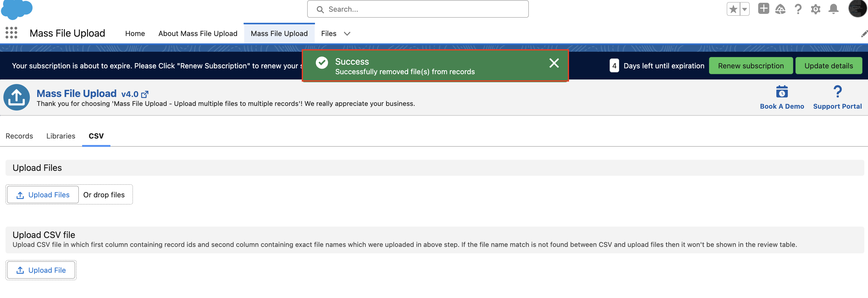Click 'Days left until expiration' text
This screenshot has height=298, width=868.
pos(664,66)
